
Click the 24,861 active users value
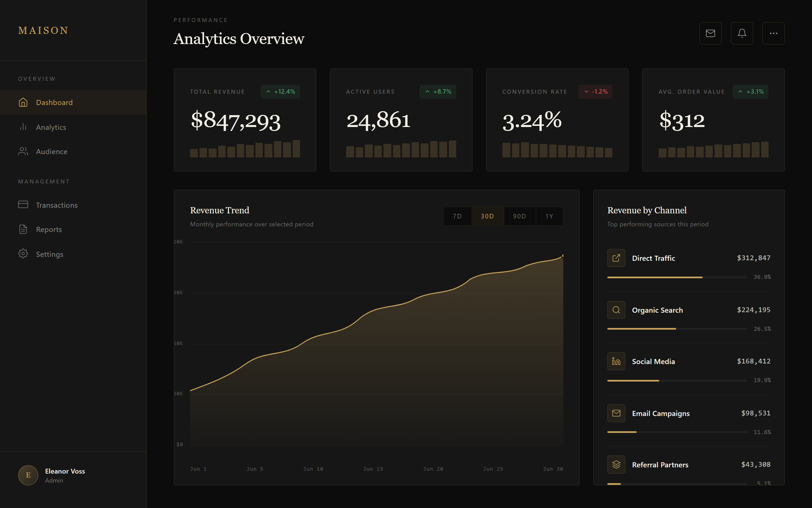378,120
